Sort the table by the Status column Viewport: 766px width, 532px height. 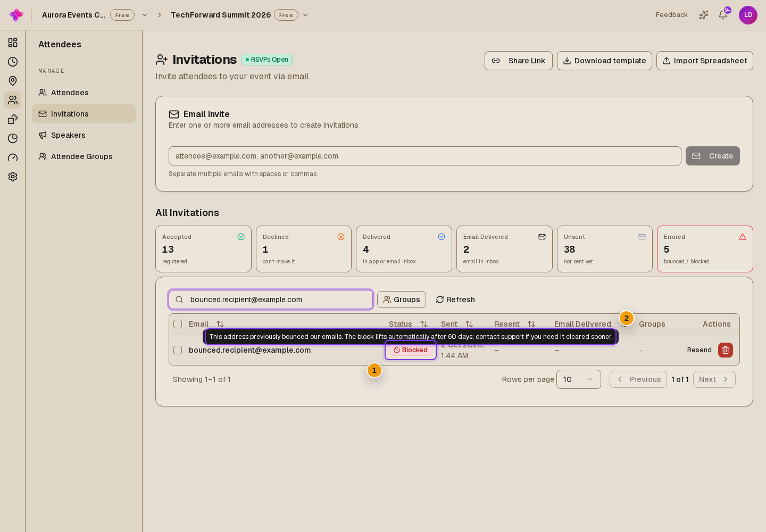pos(424,324)
